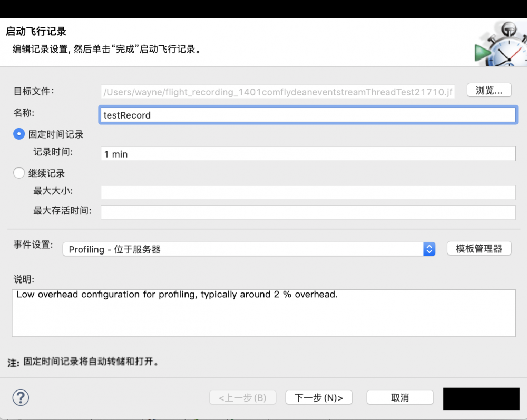
Task: Click 浏览 to browse for target file
Action: 489,90
